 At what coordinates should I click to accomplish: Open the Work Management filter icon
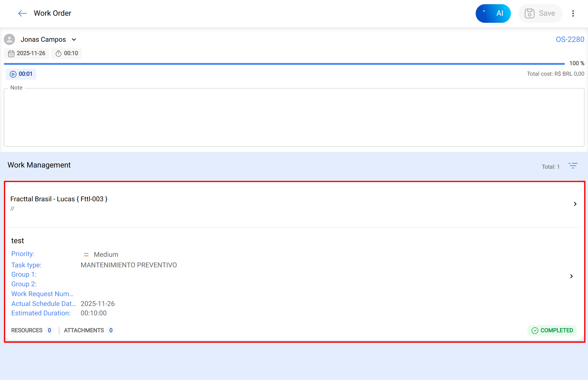click(x=573, y=166)
